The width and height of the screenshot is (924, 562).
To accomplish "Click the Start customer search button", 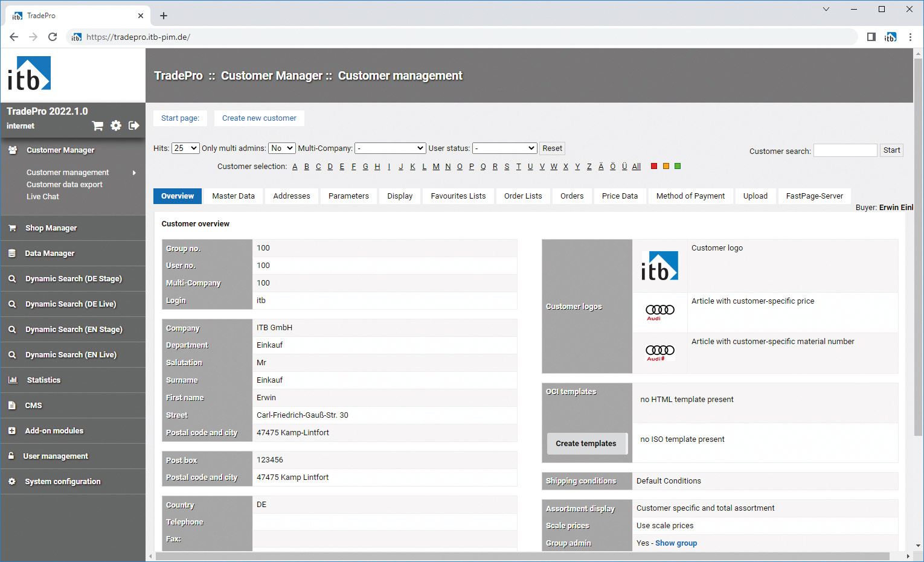I will (x=891, y=150).
